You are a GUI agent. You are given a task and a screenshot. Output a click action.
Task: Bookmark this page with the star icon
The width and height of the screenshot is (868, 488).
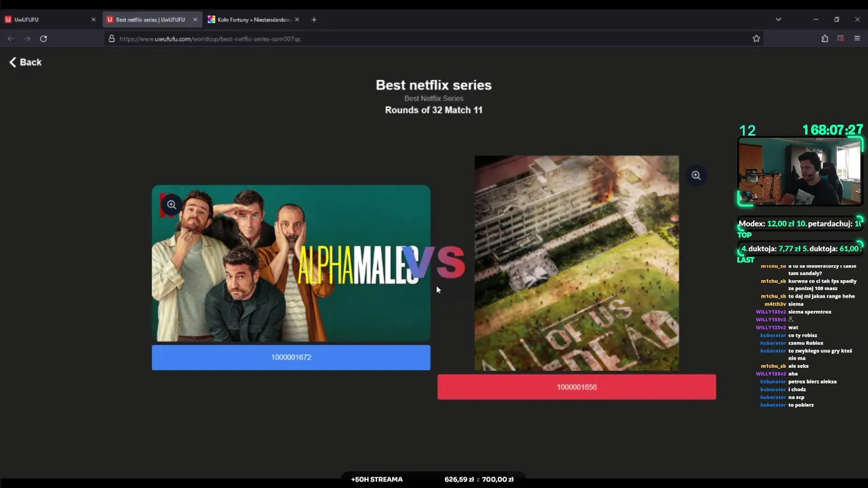[x=756, y=39]
